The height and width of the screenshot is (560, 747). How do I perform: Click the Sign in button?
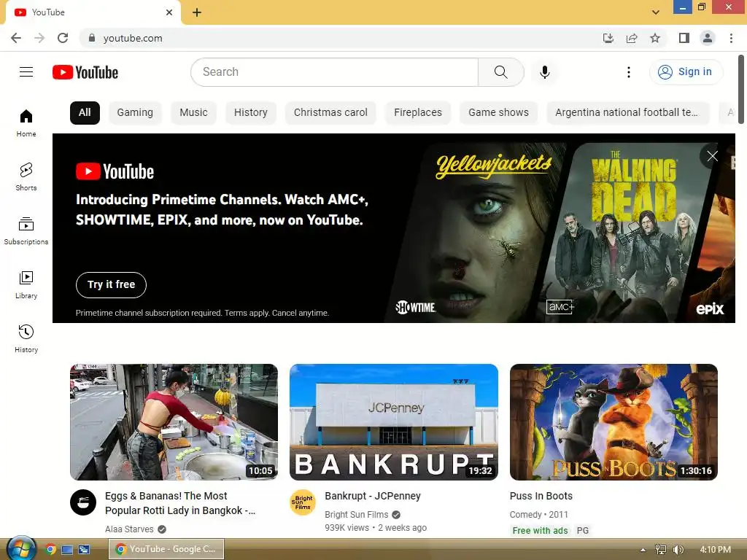pyautogui.click(x=686, y=72)
